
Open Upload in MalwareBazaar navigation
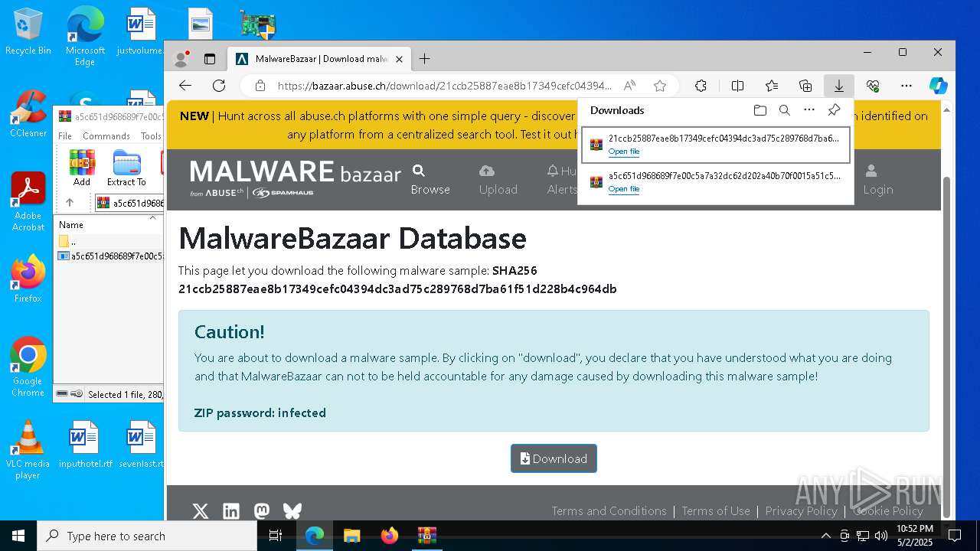pos(498,180)
